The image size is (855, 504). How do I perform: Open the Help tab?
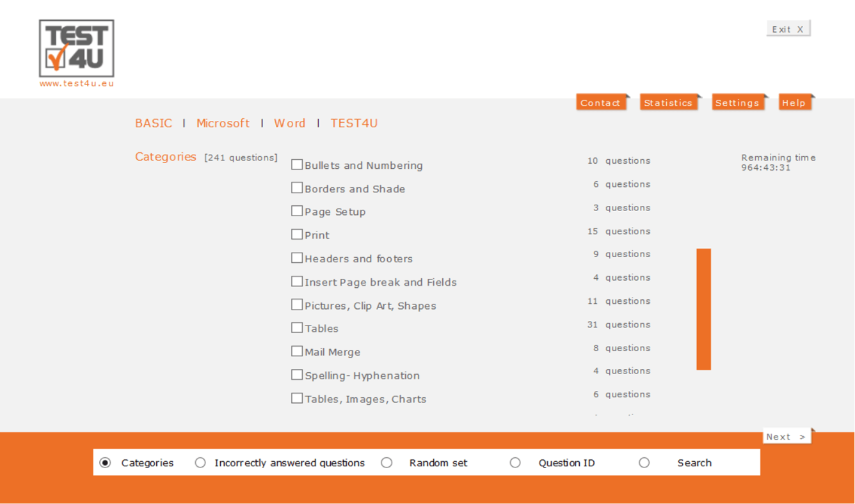[795, 102]
